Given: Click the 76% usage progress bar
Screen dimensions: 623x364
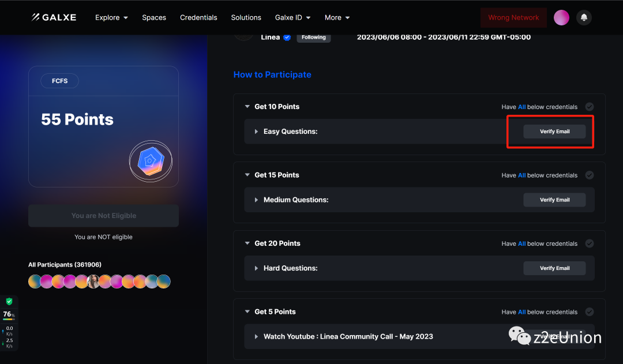Looking at the screenshot, I should tap(8, 319).
